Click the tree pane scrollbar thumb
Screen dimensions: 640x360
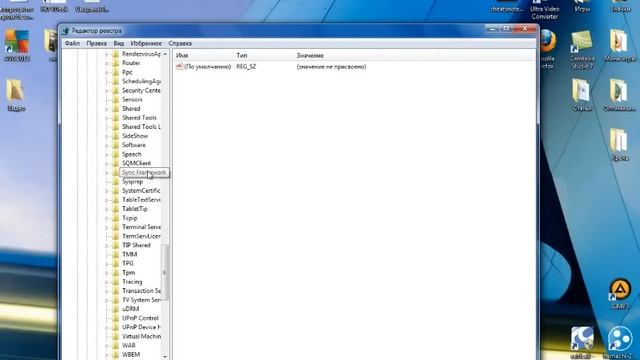[x=165, y=272]
